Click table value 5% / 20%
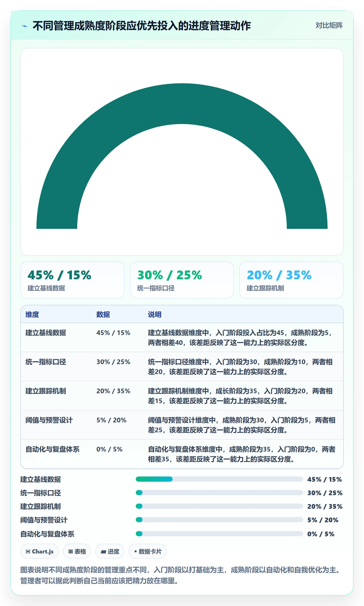Screen dimensions: 364x606 [x=111, y=420]
